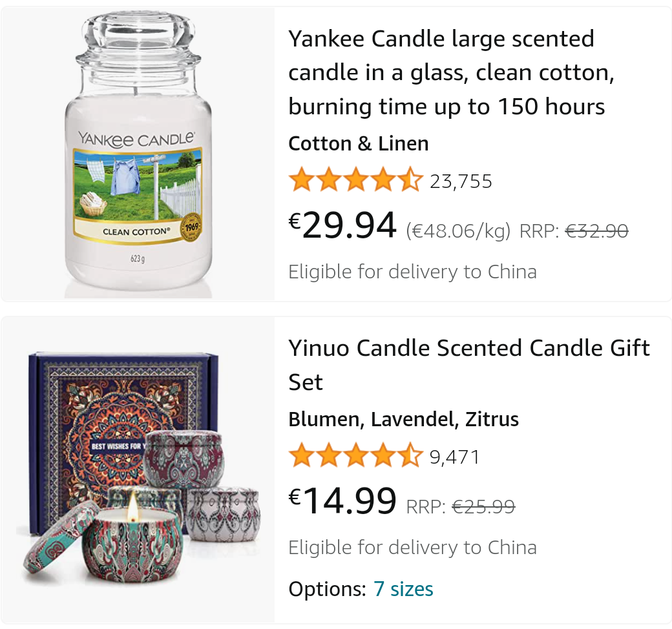The height and width of the screenshot is (629, 672).
Task: Select the Blumen, Lavendel, Zitrus scent label
Action: (404, 419)
